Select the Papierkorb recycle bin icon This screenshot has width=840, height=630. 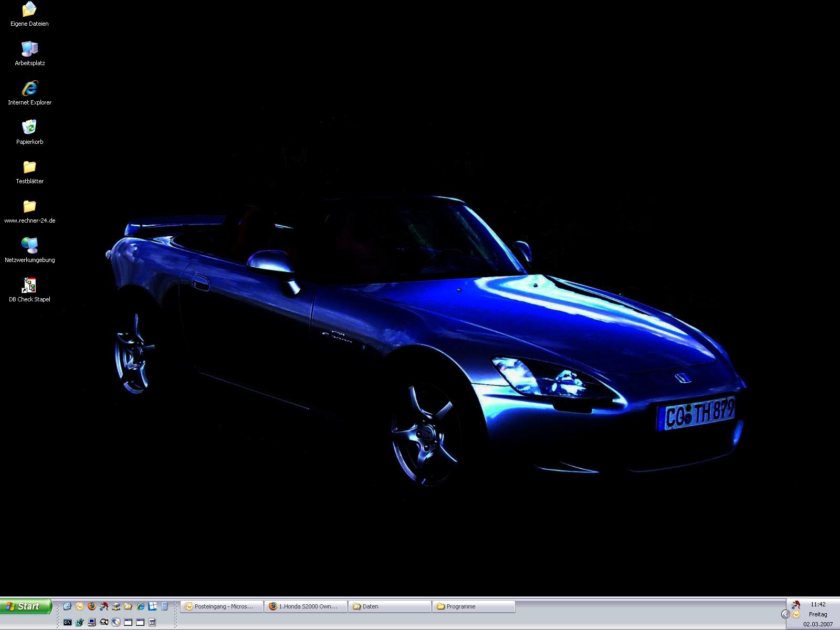pos(29,128)
